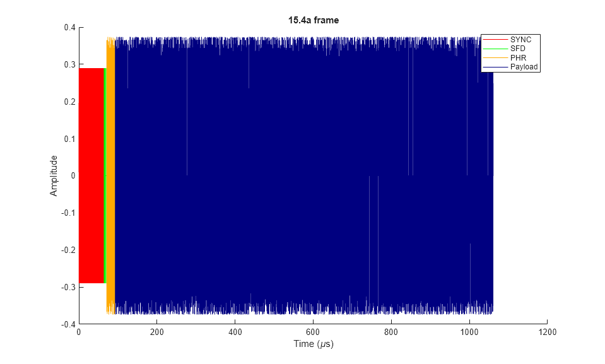Viewport: 605px width, 364px height.
Task: Select the PHR legend entry
Action: (504, 57)
